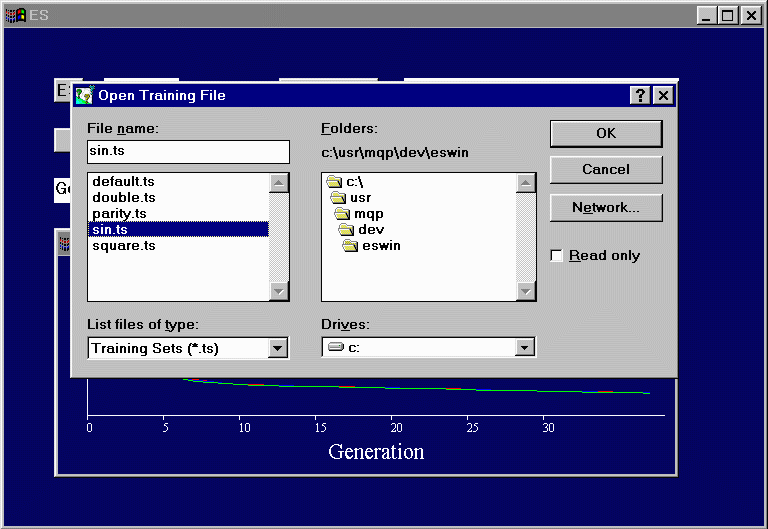The width and height of the screenshot is (768, 529).
Task: Click the file list scroll down arrow
Action: [x=279, y=291]
